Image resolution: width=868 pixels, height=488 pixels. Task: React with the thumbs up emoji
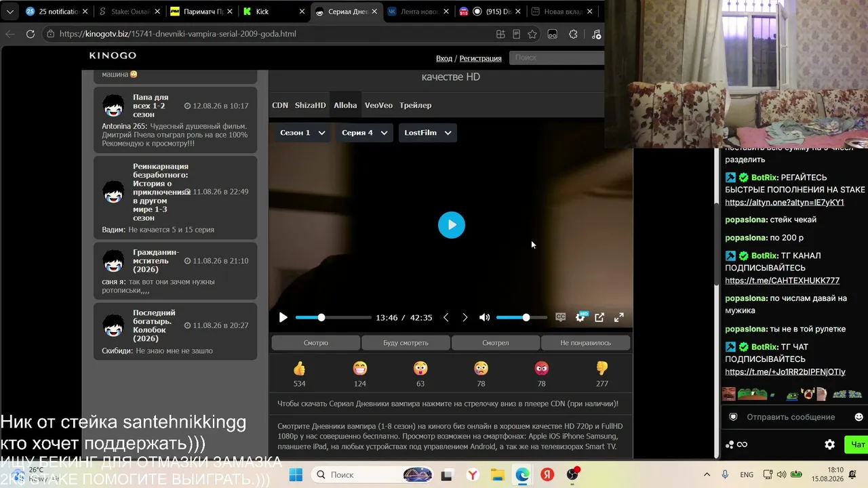click(300, 368)
